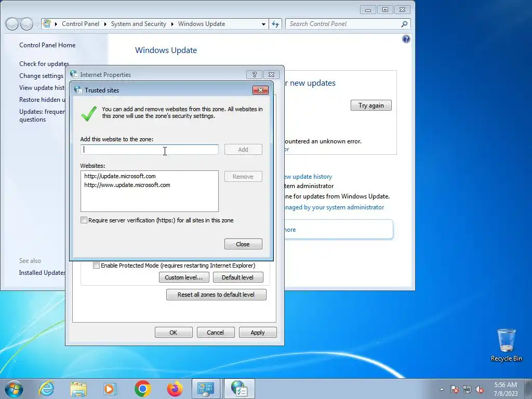The width and height of the screenshot is (532, 399).
Task: Open Updates: frequently asked questions link
Action: 42,115
